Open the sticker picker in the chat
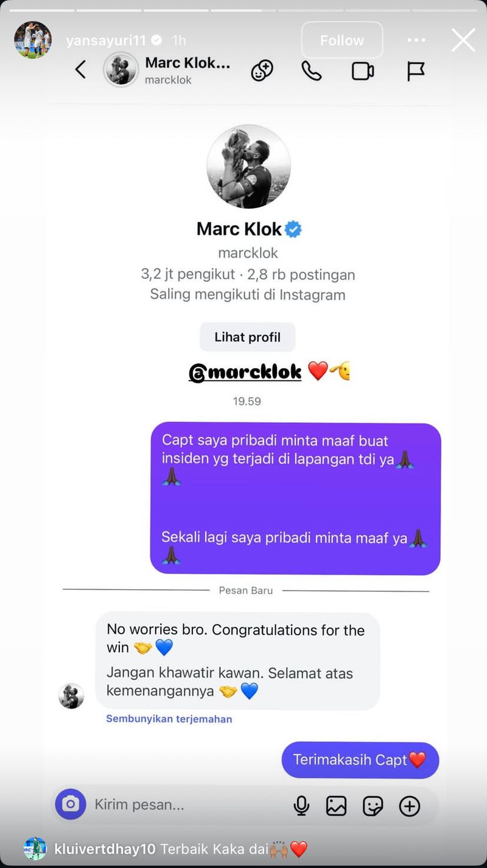 coord(373,805)
